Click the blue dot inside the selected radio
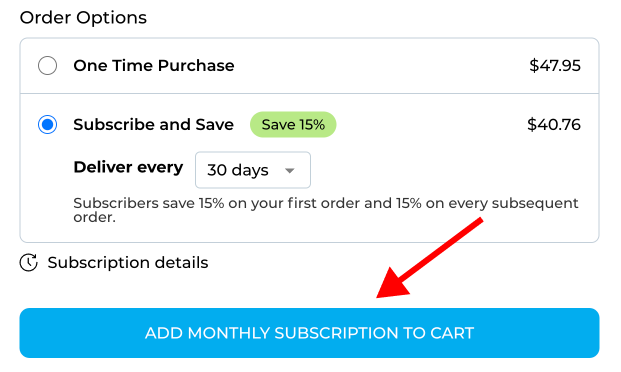Image resolution: width=621 pixels, height=372 pixels. 48,124
